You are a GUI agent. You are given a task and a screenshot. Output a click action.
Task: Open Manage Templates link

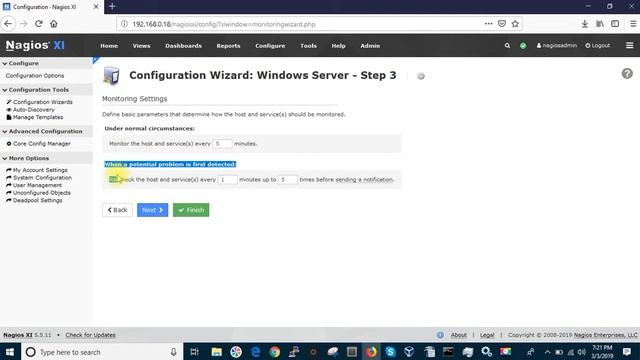(x=38, y=117)
